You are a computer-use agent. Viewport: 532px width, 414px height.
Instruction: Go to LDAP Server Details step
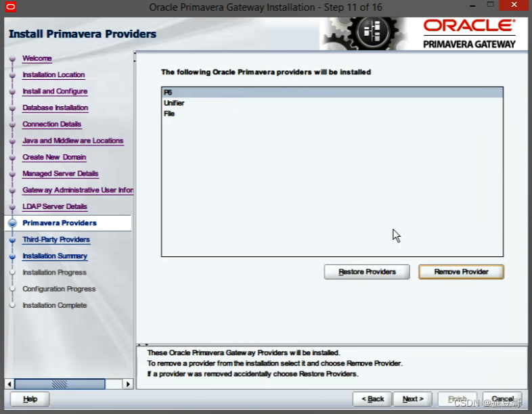55,206
